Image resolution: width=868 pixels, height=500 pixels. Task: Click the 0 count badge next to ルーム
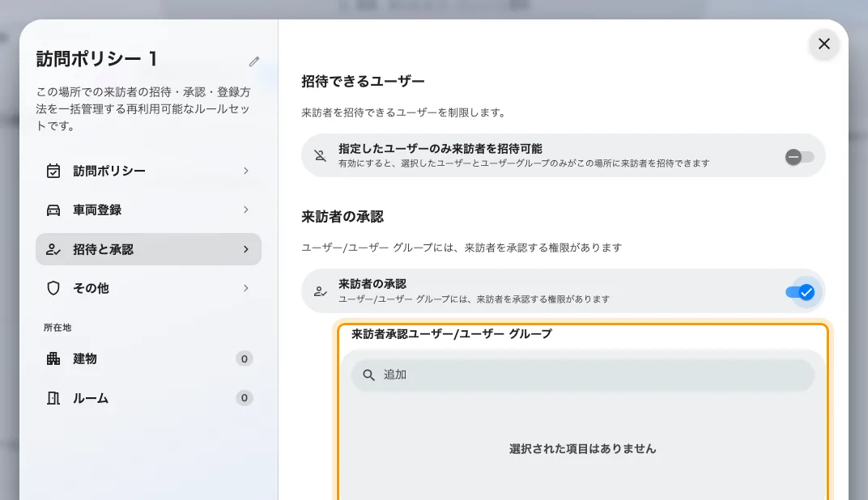pyautogui.click(x=245, y=398)
